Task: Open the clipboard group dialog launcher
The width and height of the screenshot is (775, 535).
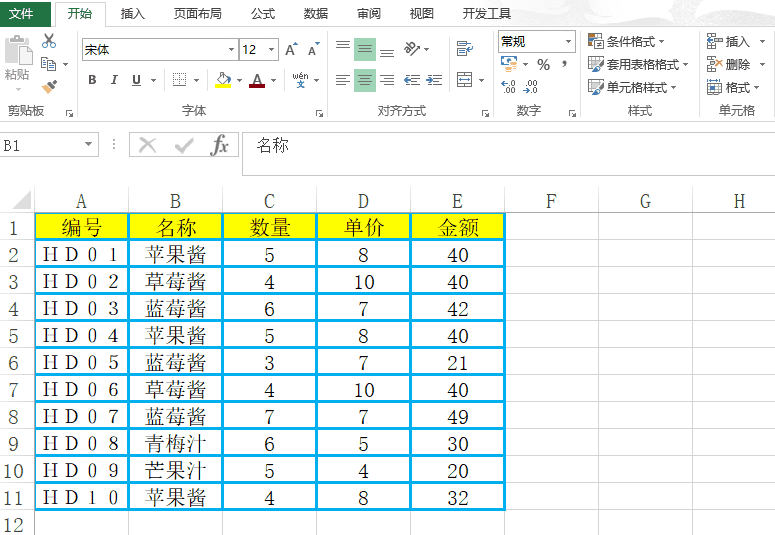Action: pyautogui.click(x=69, y=114)
